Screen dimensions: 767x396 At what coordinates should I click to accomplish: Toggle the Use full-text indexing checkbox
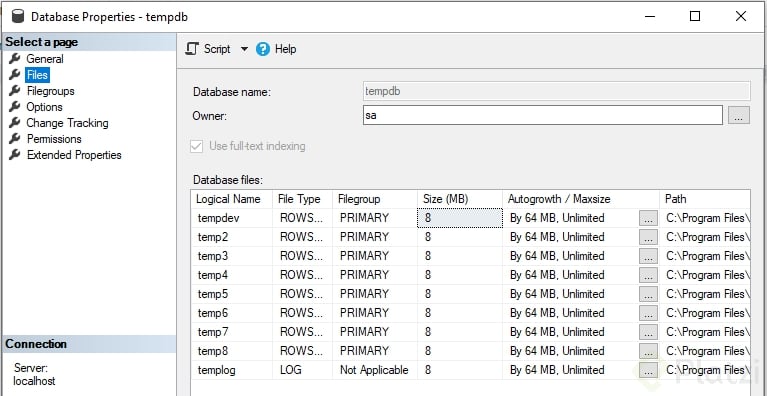(x=197, y=146)
